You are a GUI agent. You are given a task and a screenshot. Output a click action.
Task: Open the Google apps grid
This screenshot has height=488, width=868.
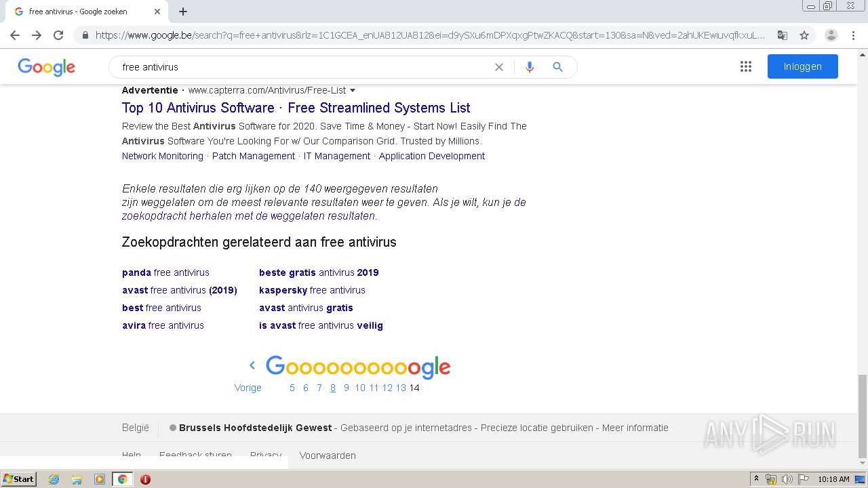pyautogui.click(x=746, y=66)
